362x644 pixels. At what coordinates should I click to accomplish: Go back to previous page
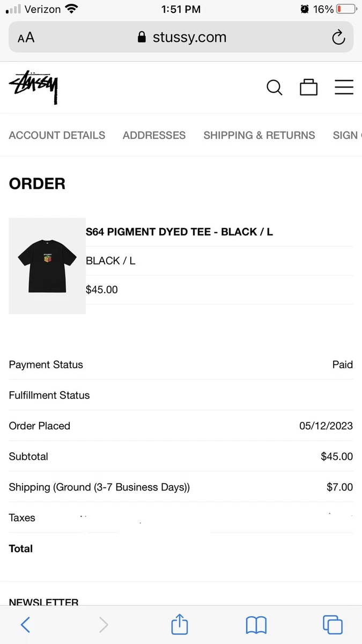coord(25,624)
